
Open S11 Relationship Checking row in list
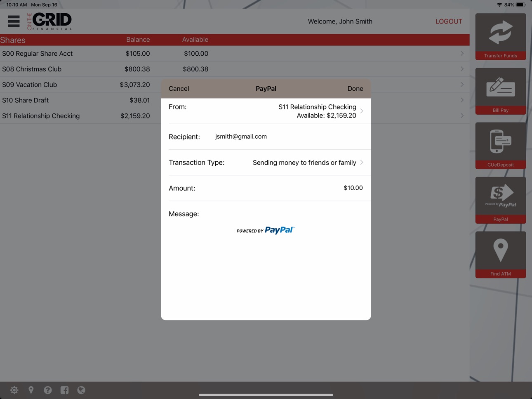[x=80, y=116]
